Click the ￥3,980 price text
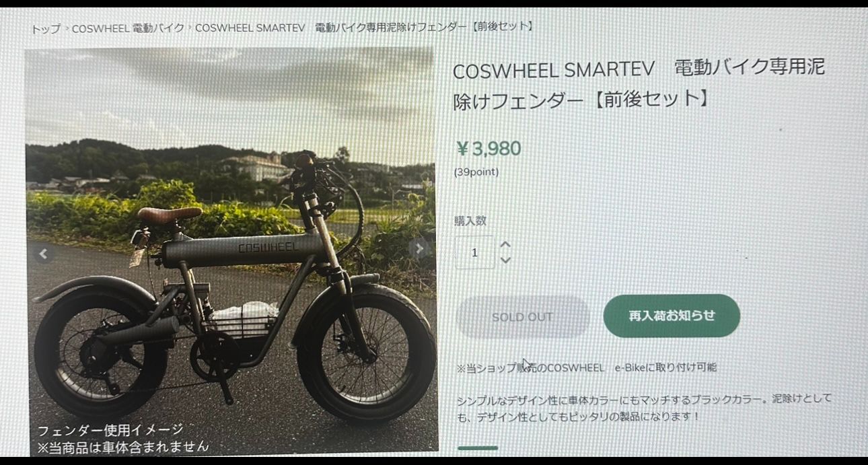This screenshot has height=465, width=868. [x=489, y=149]
